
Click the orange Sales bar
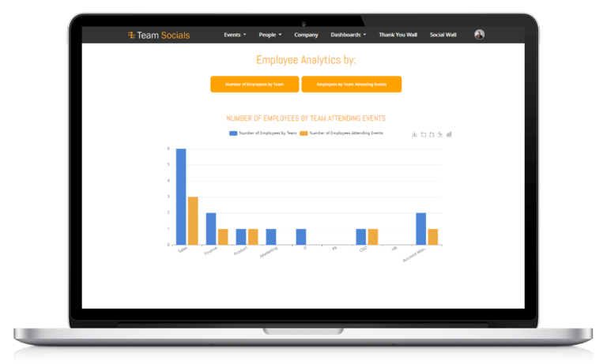click(x=193, y=221)
